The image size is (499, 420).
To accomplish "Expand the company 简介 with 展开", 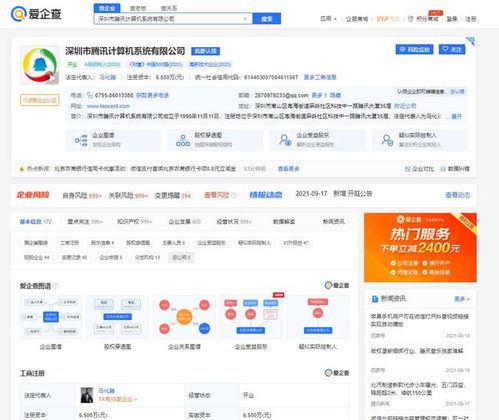I will (x=456, y=116).
